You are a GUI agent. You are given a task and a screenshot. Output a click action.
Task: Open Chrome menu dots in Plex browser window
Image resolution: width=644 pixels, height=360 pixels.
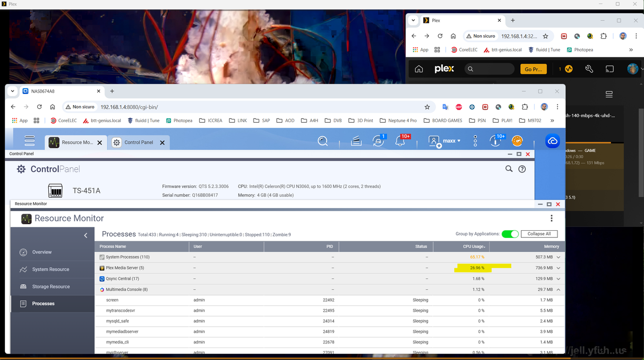636,36
